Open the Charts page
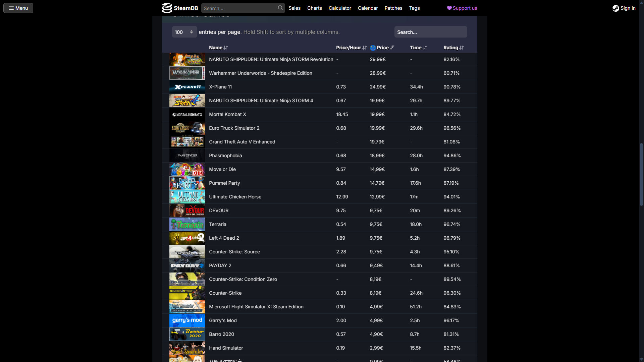This screenshot has width=644, height=362. pos(314,8)
